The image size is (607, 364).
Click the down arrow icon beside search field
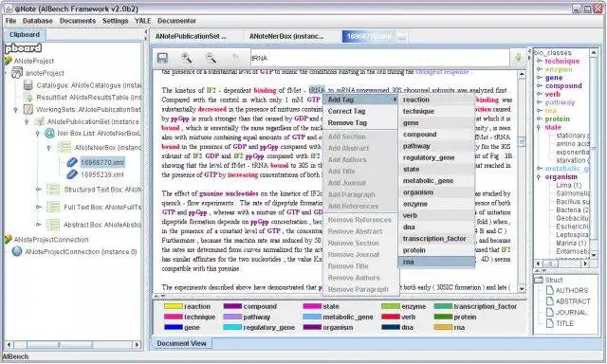point(518,58)
